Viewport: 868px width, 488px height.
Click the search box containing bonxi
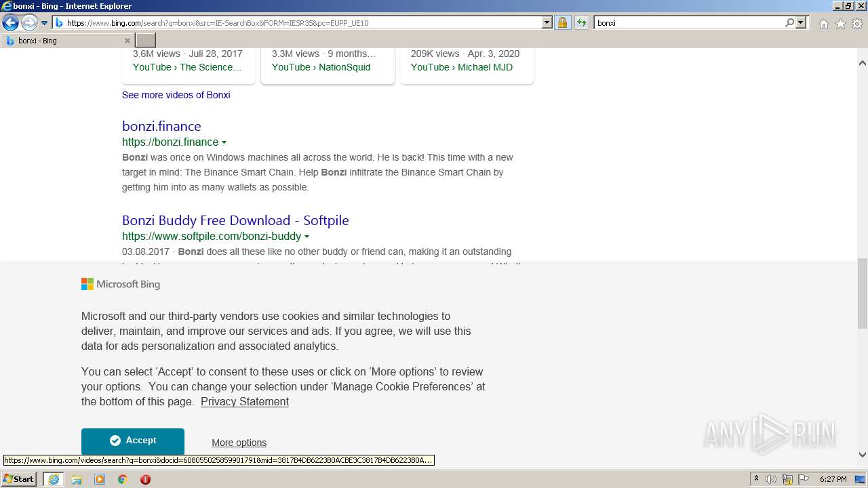[689, 23]
